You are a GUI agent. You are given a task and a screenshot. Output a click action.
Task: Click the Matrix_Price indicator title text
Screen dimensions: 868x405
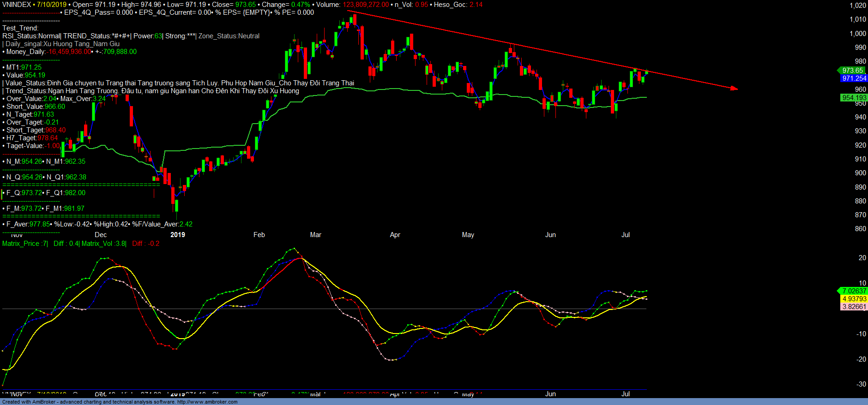pos(25,244)
